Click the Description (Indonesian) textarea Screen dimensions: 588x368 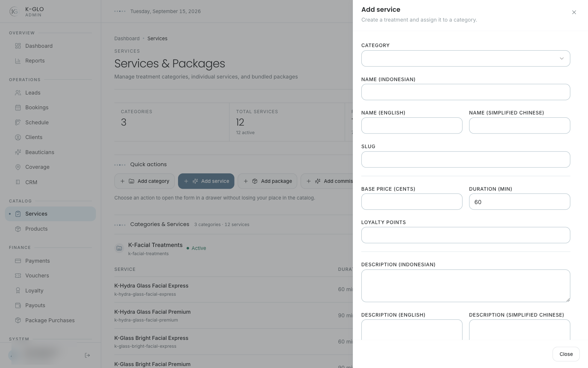[465, 286]
